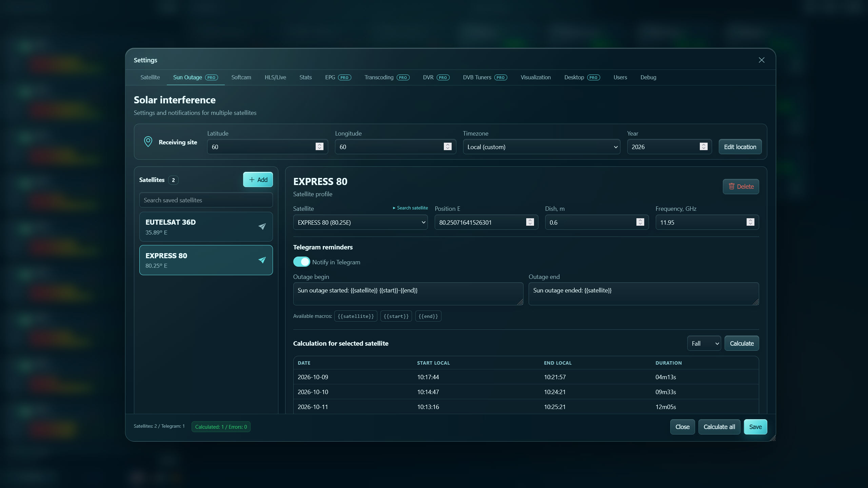Click the DURATION column header
Image resolution: width=868 pixels, height=488 pixels.
(668, 363)
